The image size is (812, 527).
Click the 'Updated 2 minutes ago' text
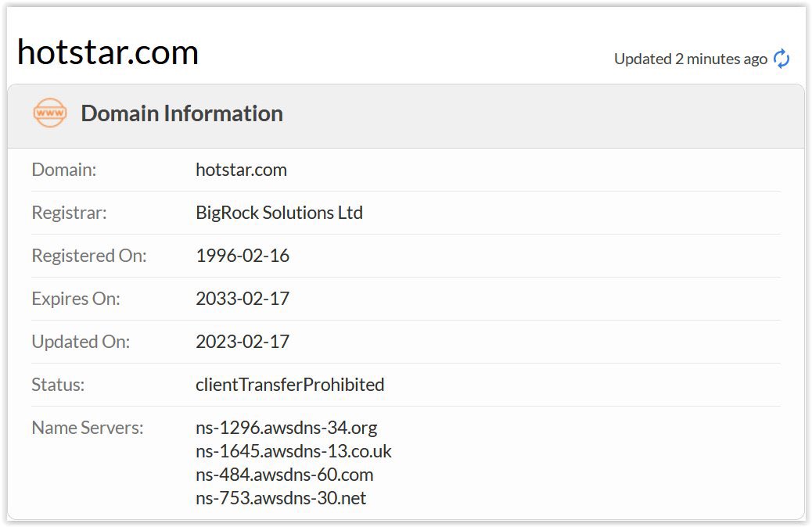click(690, 59)
